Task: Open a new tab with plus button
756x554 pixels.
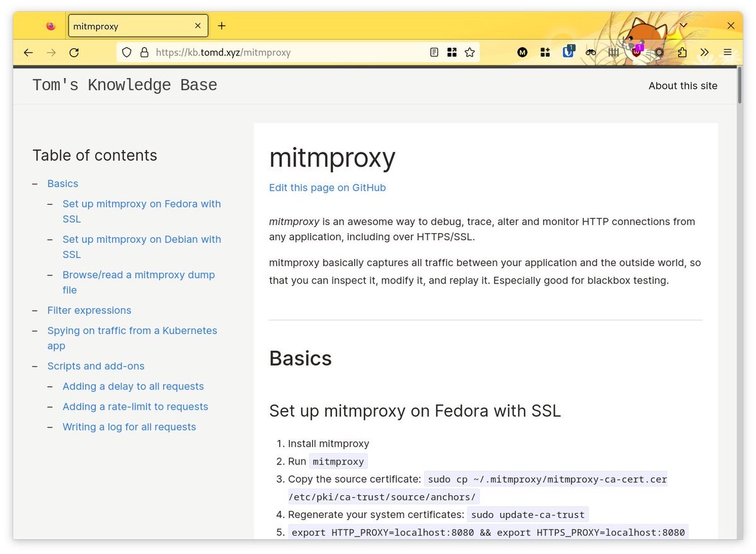Action: pos(222,26)
